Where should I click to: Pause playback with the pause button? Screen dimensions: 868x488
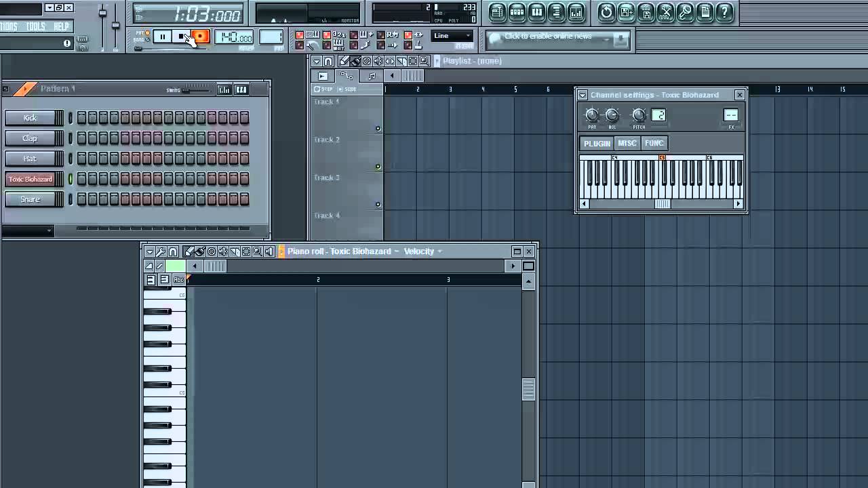(x=162, y=37)
